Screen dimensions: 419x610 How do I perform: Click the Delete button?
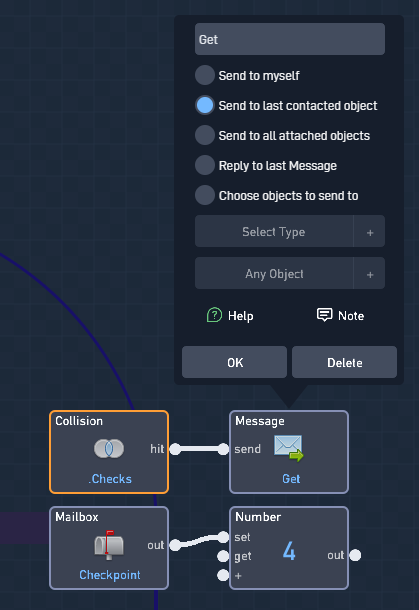pos(345,362)
